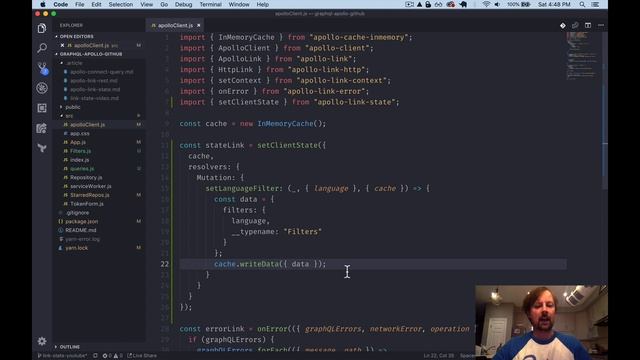This screenshot has height=360, width=640.
Task: Split the editor to the right
Action: (x=588, y=25)
